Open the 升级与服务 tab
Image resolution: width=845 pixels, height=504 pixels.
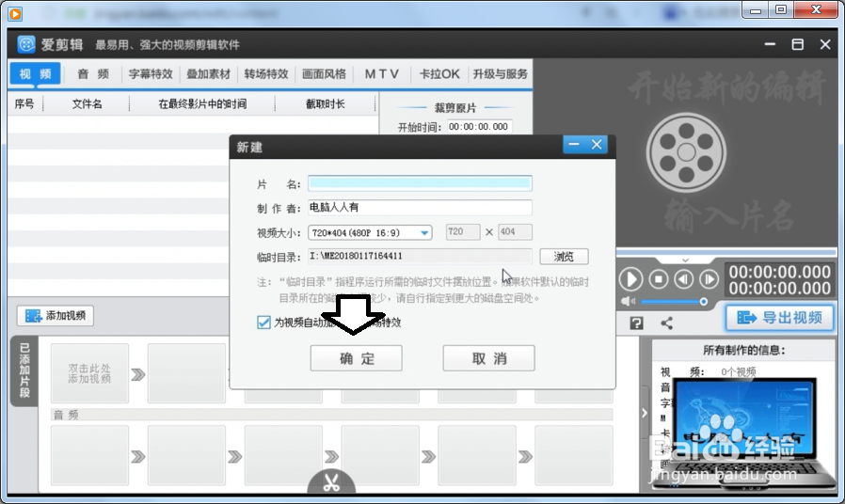click(x=500, y=73)
